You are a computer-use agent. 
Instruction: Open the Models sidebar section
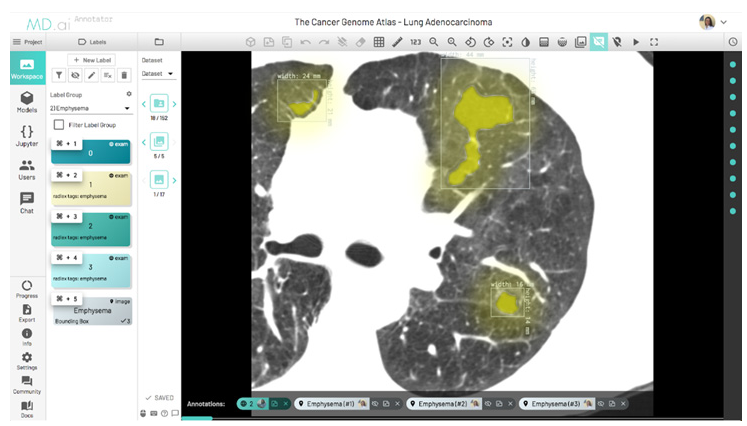(27, 101)
